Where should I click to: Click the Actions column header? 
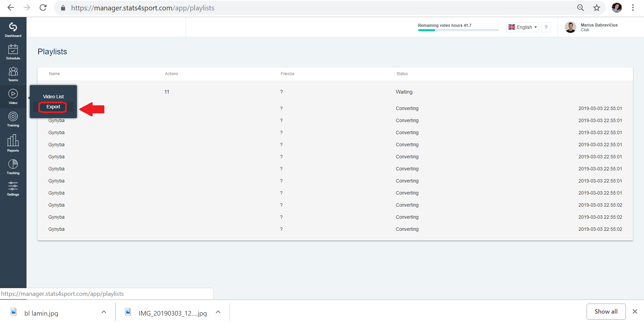tap(171, 74)
